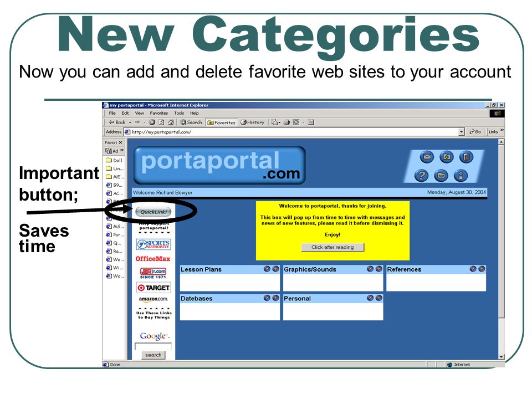Viewport: 532px width, 399px height.
Task: Click the Google search button
Action: [x=154, y=355]
